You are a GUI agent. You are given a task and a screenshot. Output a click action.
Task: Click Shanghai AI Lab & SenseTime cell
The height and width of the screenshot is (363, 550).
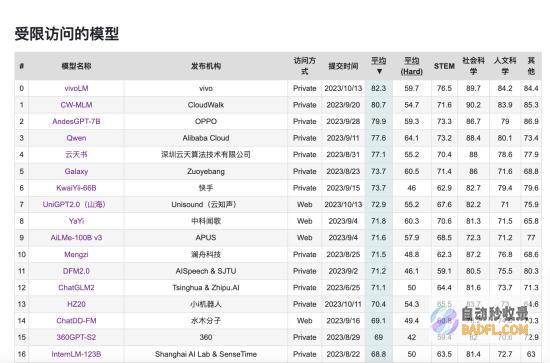point(206,354)
